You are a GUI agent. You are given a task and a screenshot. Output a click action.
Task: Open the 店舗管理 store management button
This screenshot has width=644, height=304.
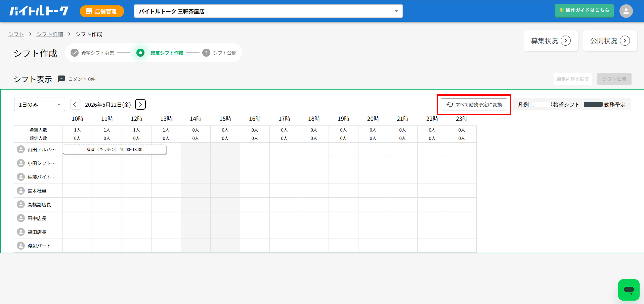coord(102,11)
